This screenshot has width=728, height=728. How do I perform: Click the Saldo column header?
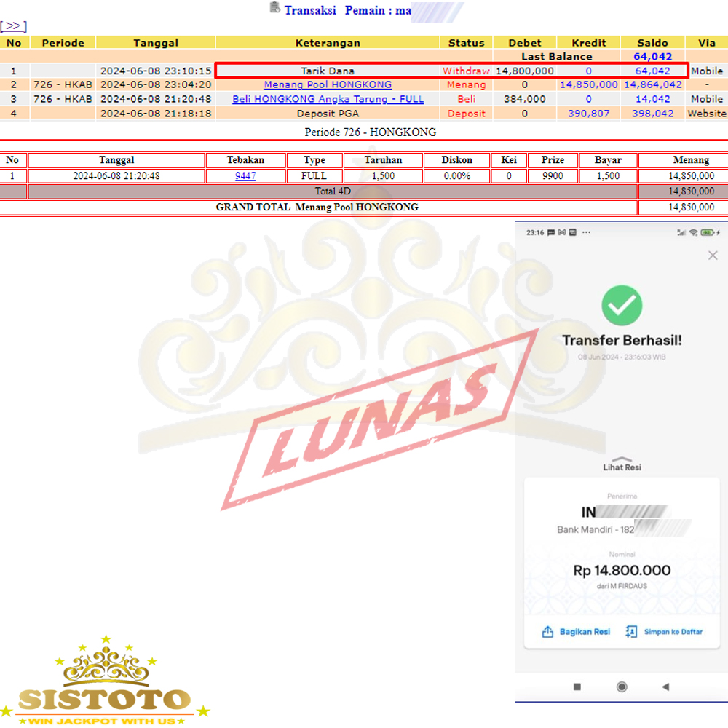pyautogui.click(x=652, y=43)
